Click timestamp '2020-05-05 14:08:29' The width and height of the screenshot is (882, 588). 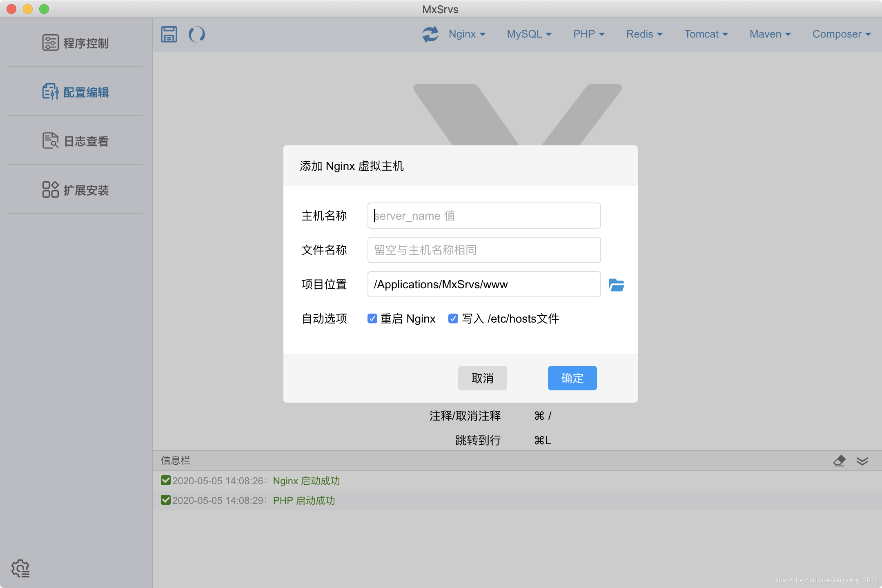[x=218, y=500]
